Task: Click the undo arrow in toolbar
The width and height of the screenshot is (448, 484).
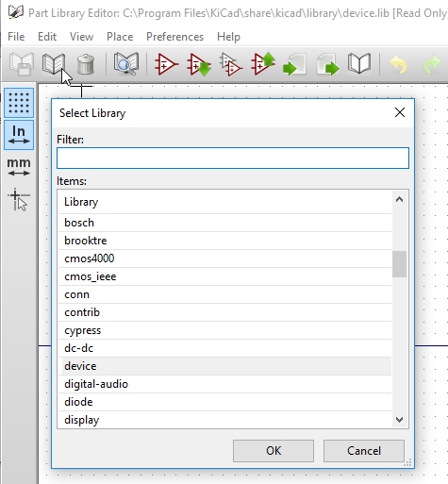Action: tap(399, 64)
